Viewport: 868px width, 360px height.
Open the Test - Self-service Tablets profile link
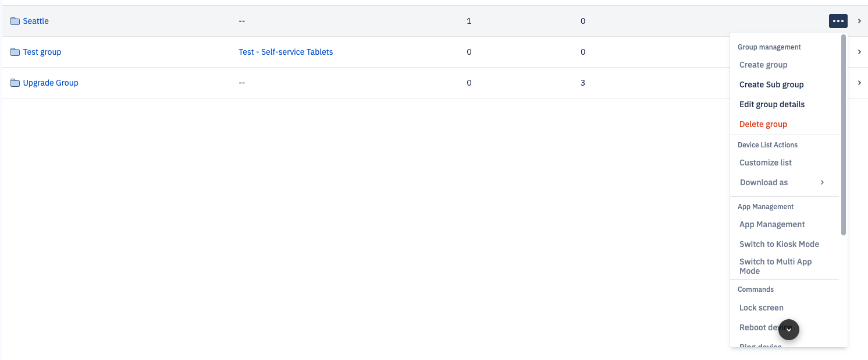click(x=285, y=51)
